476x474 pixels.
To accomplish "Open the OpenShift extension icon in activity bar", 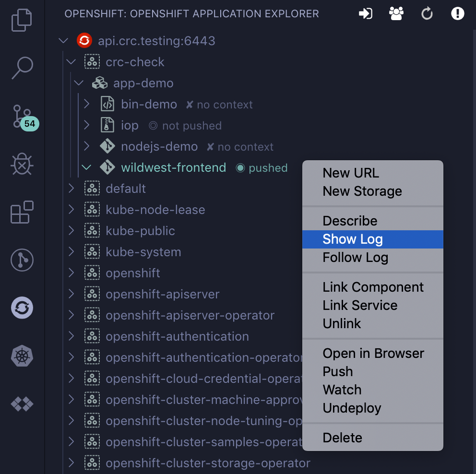I will (x=22, y=308).
